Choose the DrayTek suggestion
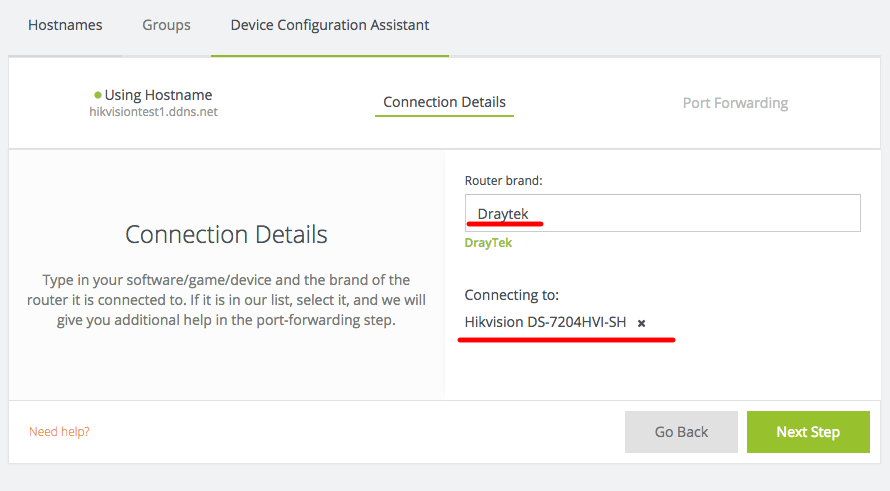This screenshot has height=491, width=890. (x=488, y=243)
